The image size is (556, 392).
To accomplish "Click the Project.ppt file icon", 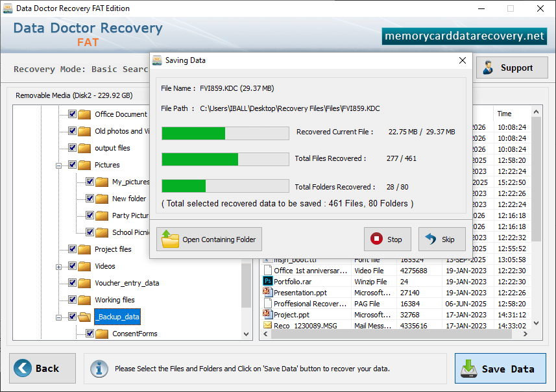I will coord(268,314).
